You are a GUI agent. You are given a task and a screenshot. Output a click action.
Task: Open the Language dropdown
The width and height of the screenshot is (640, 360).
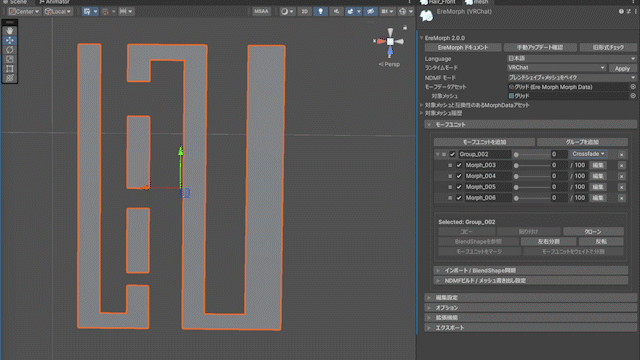click(572, 58)
